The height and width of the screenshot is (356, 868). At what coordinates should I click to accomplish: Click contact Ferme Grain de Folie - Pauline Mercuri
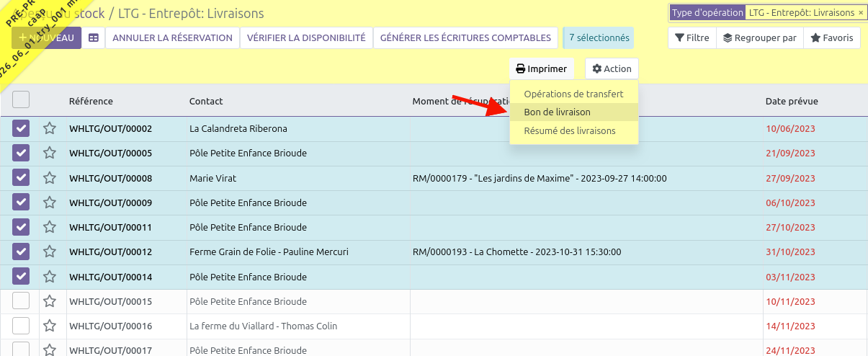[x=269, y=252]
